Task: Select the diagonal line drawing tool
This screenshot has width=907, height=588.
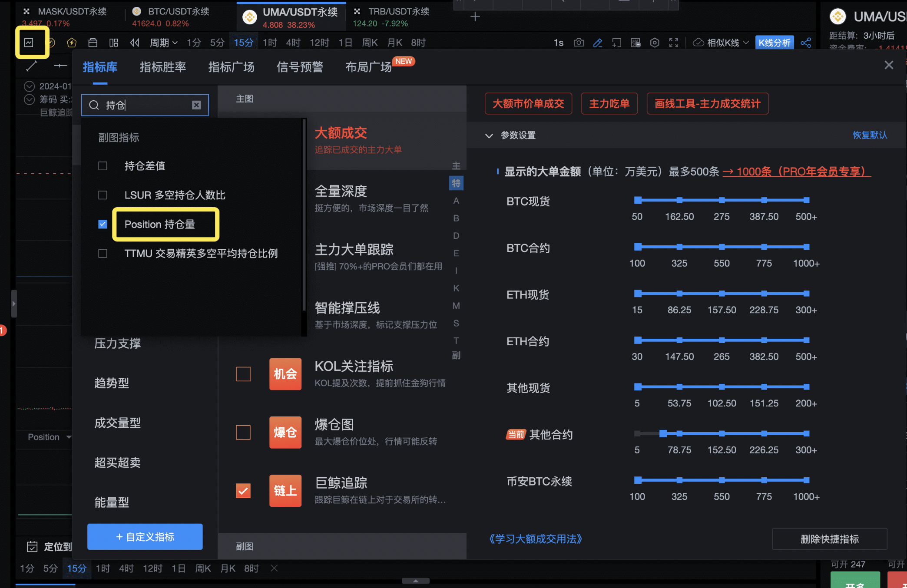Action: [32, 66]
